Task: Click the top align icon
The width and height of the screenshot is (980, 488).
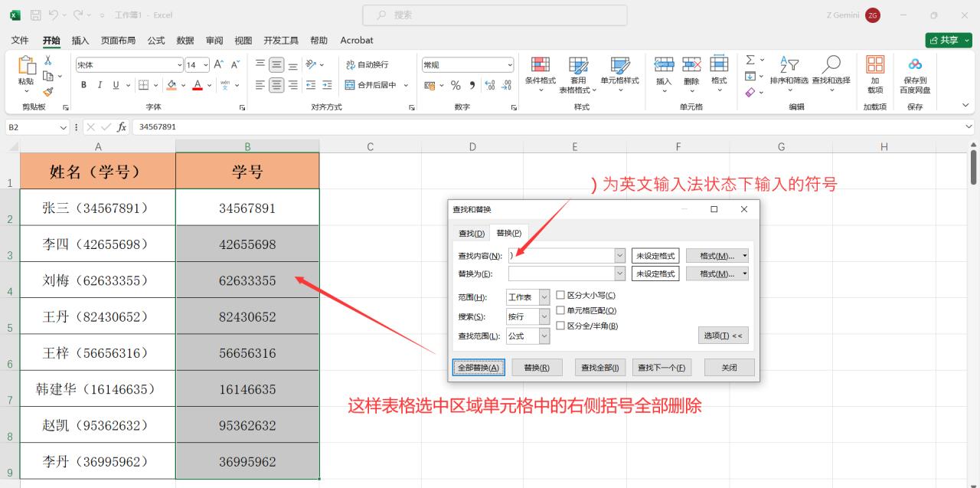Action: click(260, 64)
